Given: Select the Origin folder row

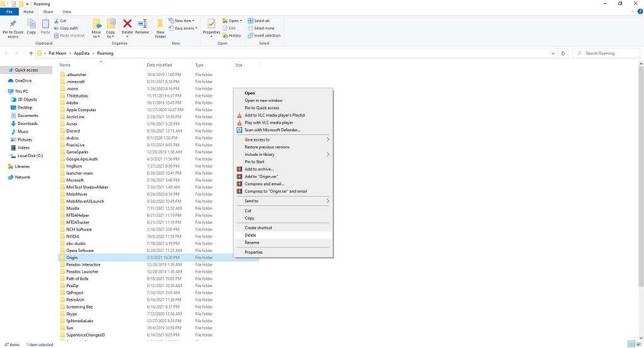Looking at the screenshot, I should click(x=158, y=258).
